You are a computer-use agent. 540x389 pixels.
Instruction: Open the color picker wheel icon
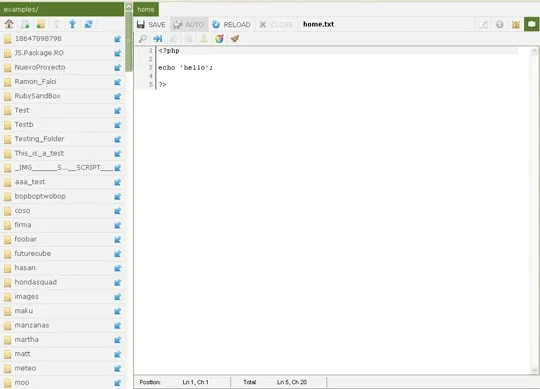tap(219, 39)
